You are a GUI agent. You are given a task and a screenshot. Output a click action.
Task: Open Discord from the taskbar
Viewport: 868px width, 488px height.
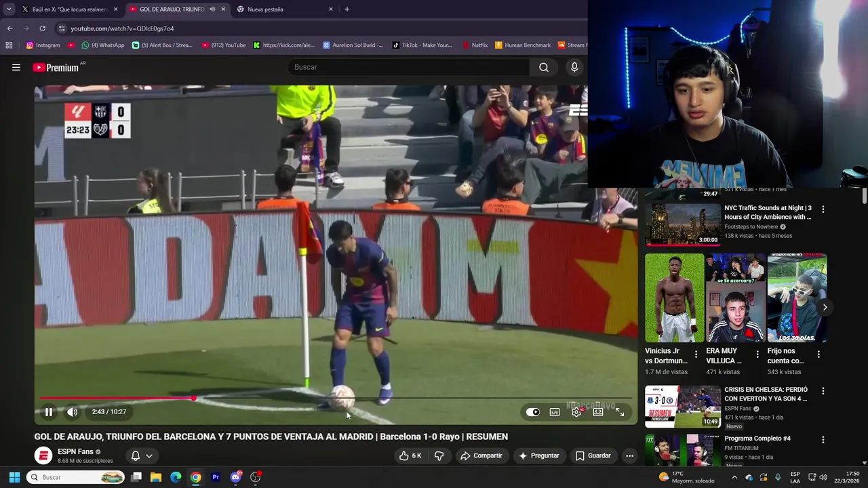tap(235, 477)
